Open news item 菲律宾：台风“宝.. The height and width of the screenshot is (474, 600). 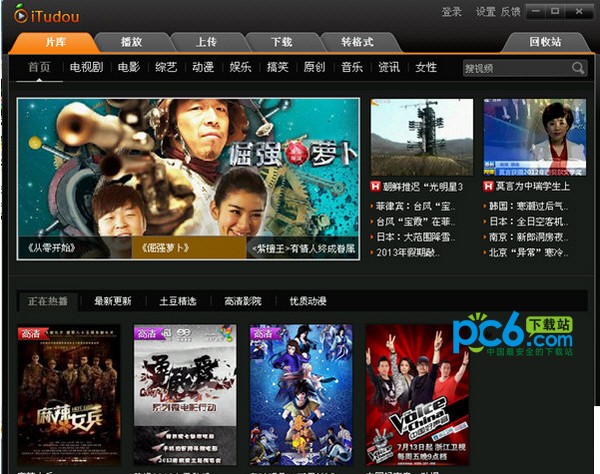coord(415,207)
